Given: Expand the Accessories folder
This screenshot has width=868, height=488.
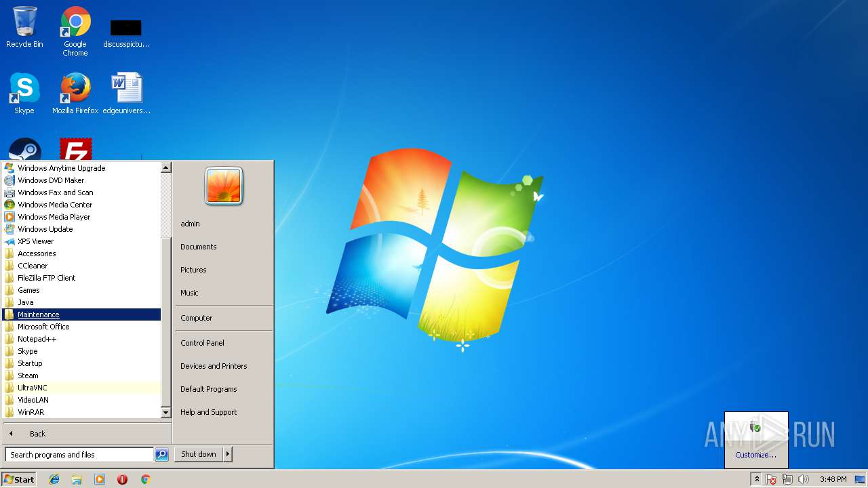Looking at the screenshot, I should click(81, 253).
